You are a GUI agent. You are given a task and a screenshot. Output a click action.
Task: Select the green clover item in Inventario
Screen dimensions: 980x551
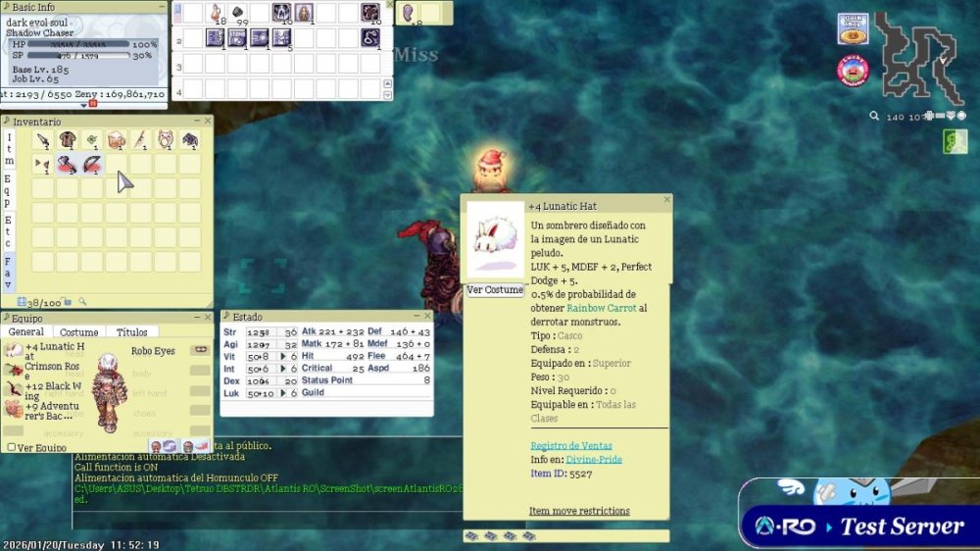[92, 140]
